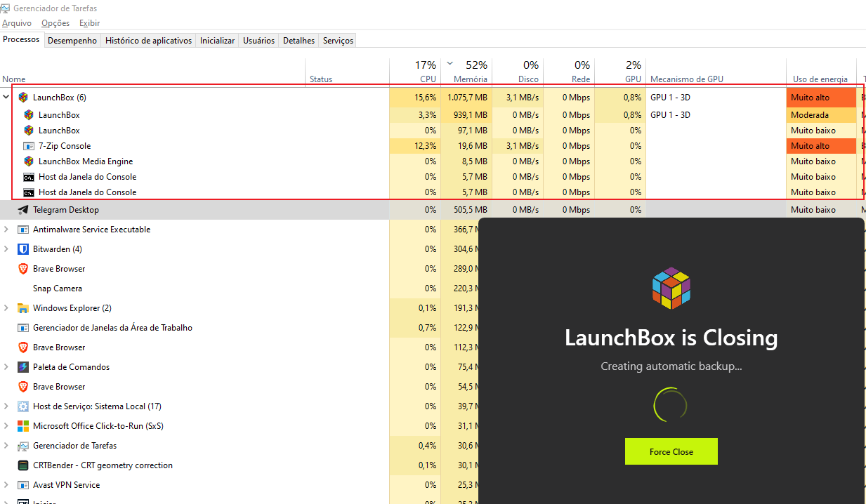This screenshot has height=504, width=866.
Task: Click the LaunchBox cube logo in closing dialog
Action: coord(671,288)
